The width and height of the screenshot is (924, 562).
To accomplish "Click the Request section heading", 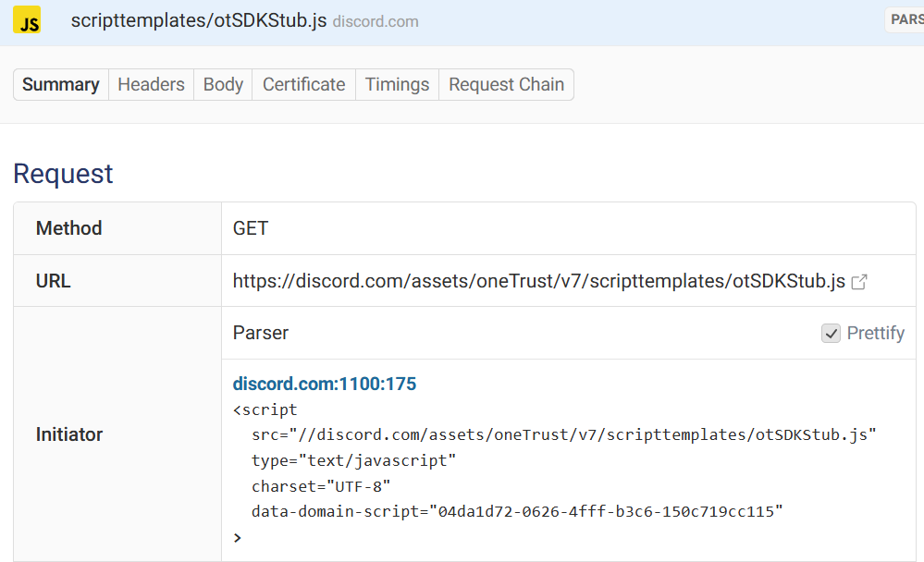I will [63, 174].
